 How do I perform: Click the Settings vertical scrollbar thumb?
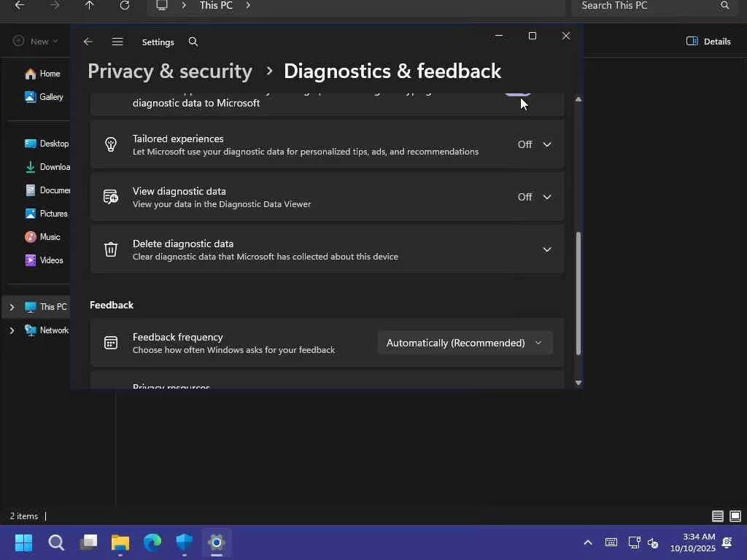pyautogui.click(x=578, y=292)
